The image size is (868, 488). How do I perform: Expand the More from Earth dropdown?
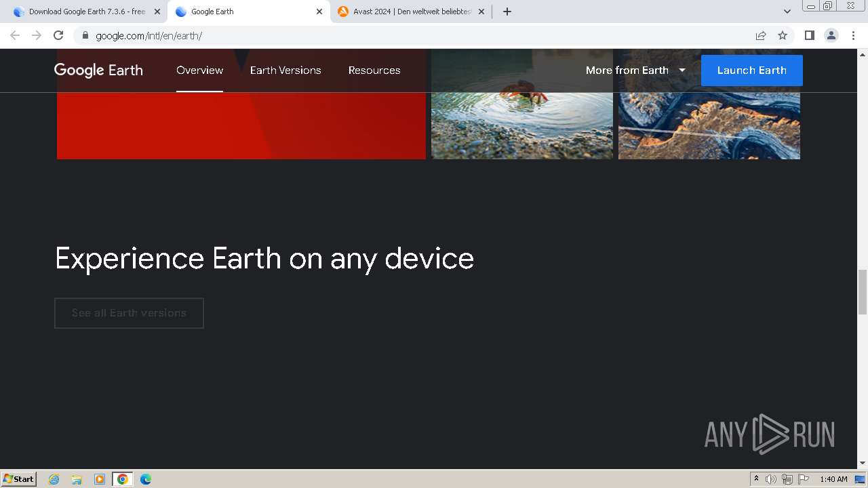pos(635,70)
